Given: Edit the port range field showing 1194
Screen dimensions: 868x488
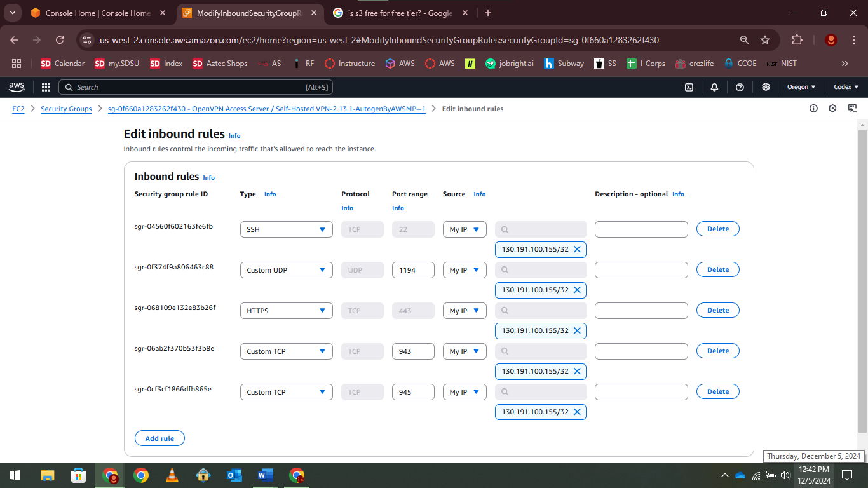Looking at the screenshot, I should click(413, 270).
